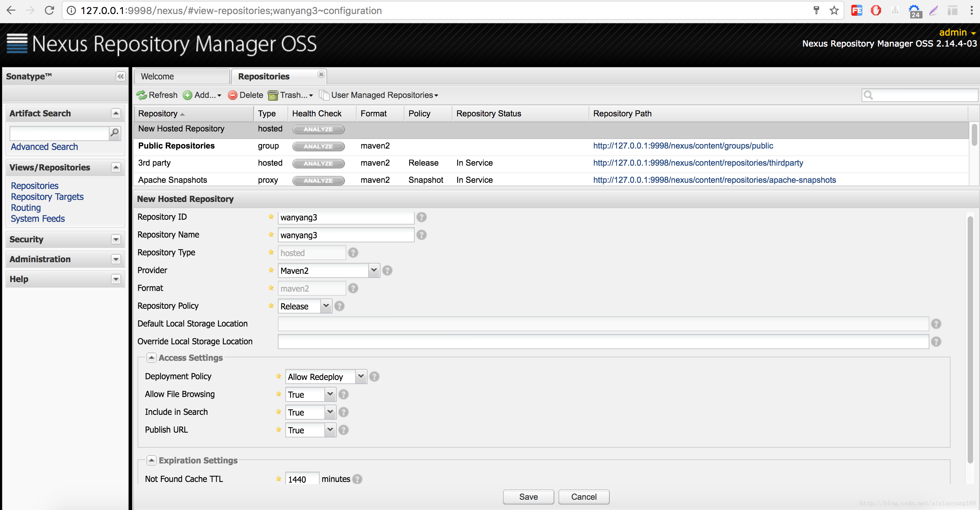The width and height of the screenshot is (980, 510).
Task: Click the help icon next to Repository ID
Action: click(421, 217)
